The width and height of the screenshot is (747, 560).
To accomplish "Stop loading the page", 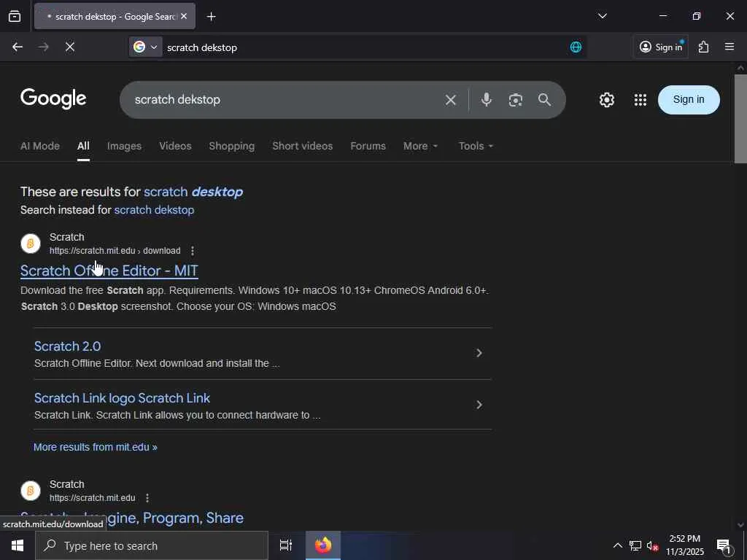I will pyautogui.click(x=69, y=47).
